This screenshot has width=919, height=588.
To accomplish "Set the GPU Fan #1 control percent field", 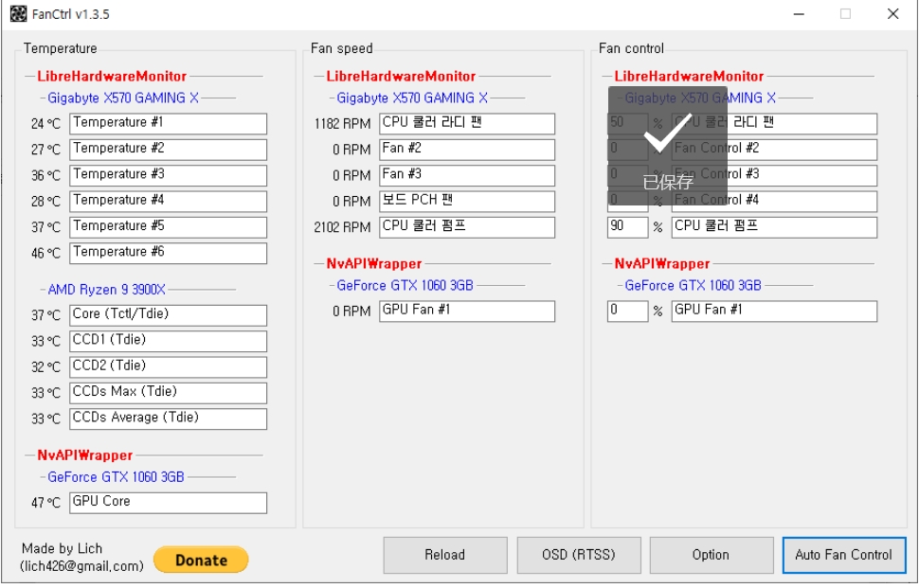I will pyautogui.click(x=628, y=311).
